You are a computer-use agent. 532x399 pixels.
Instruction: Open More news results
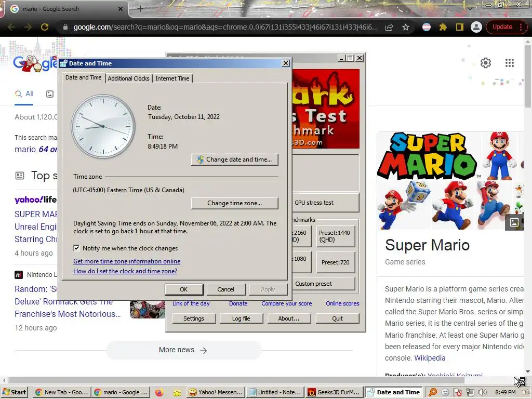pos(183,350)
